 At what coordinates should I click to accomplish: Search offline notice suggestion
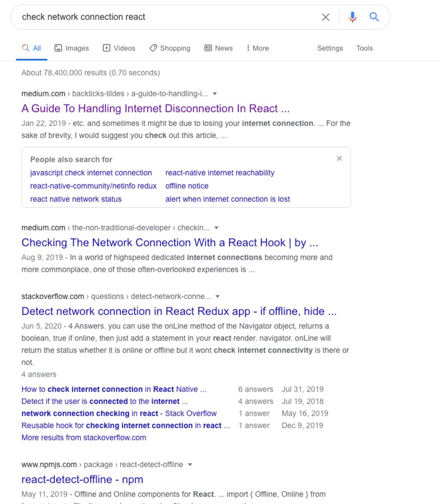click(187, 186)
